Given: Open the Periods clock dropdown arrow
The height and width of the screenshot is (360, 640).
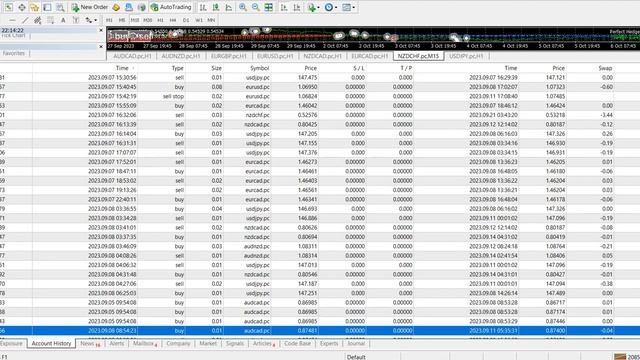Looking at the screenshot, I should [336, 7].
